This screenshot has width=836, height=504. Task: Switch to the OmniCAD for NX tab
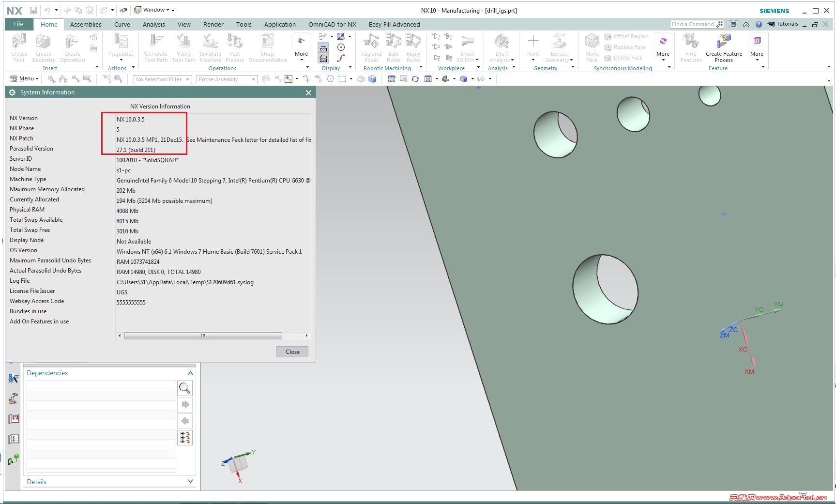[333, 24]
